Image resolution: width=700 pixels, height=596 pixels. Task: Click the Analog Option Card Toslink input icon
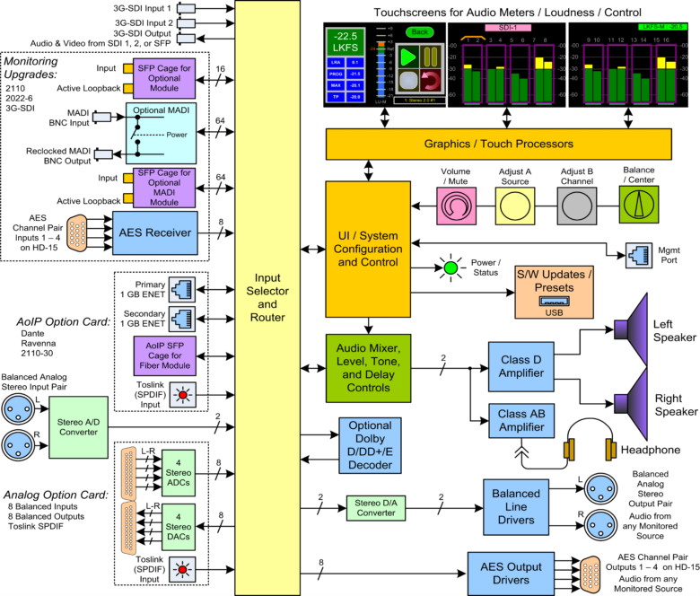point(182,570)
